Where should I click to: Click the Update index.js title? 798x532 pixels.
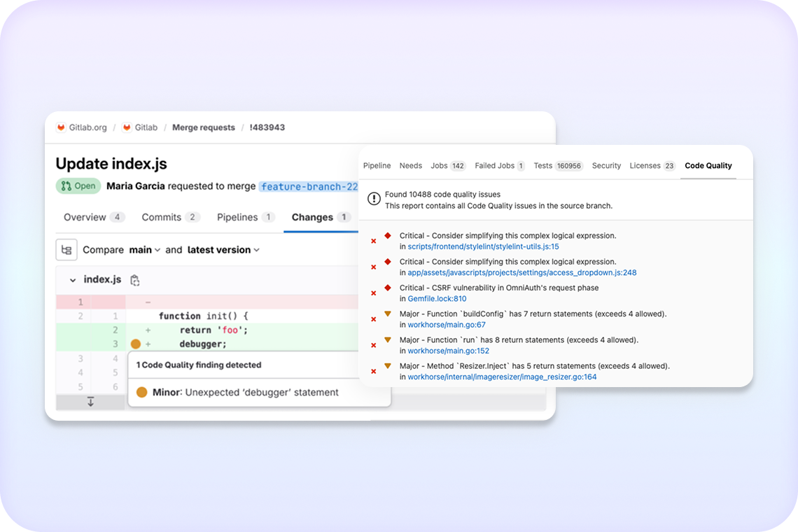(x=111, y=163)
